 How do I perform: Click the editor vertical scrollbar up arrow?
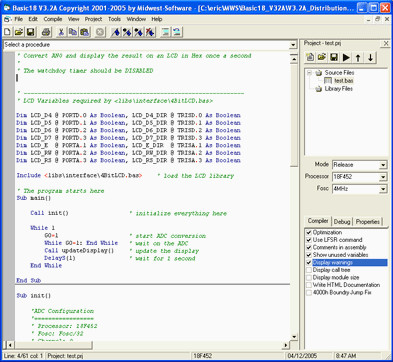click(x=294, y=59)
